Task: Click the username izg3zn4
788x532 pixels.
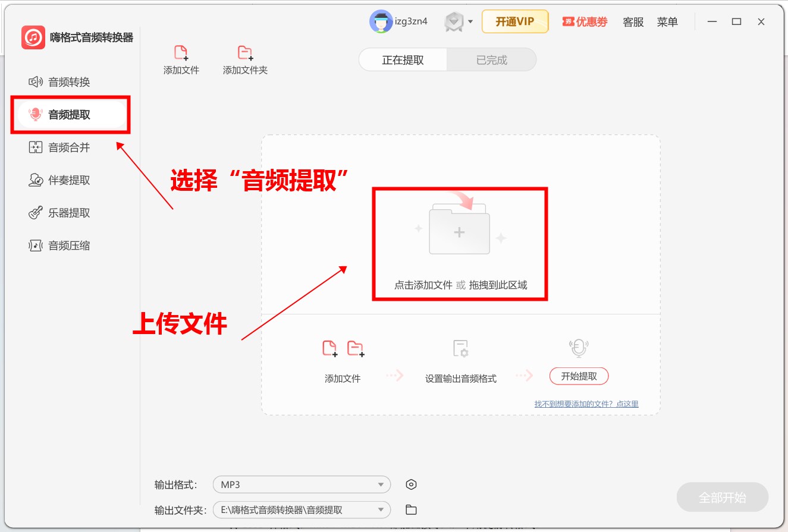Action: pyautogui.click(x=411, y=22)
